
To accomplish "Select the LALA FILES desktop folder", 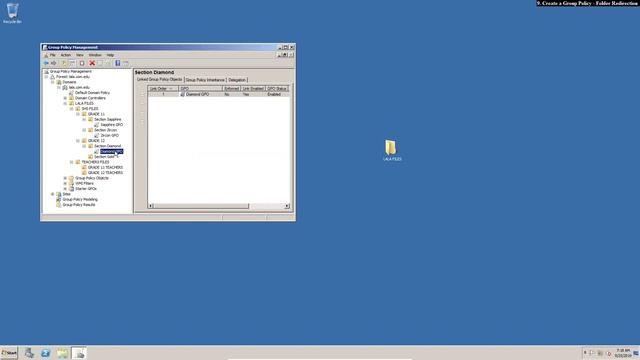I will [392, 150].
